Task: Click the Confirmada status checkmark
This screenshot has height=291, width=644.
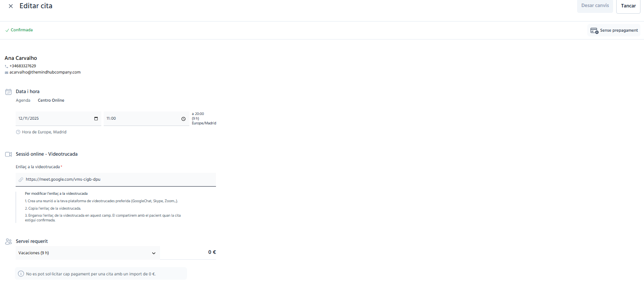Action: [x=7, y=30]
